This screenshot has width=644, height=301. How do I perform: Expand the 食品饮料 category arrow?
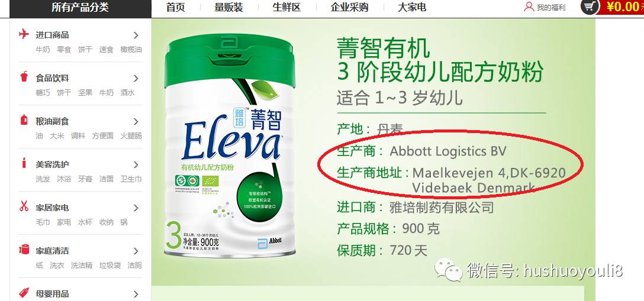pos(136,78)
